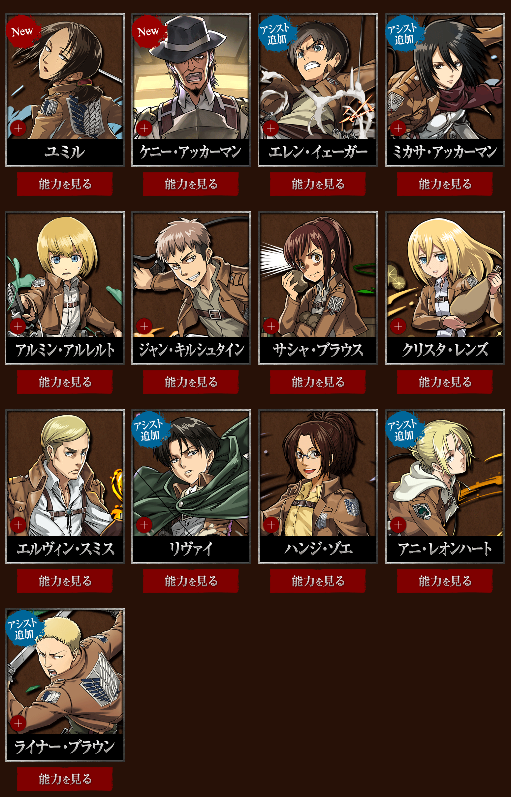Click the リヴァイ name label
Screen dimensions: 511x797
coord(191,549)
